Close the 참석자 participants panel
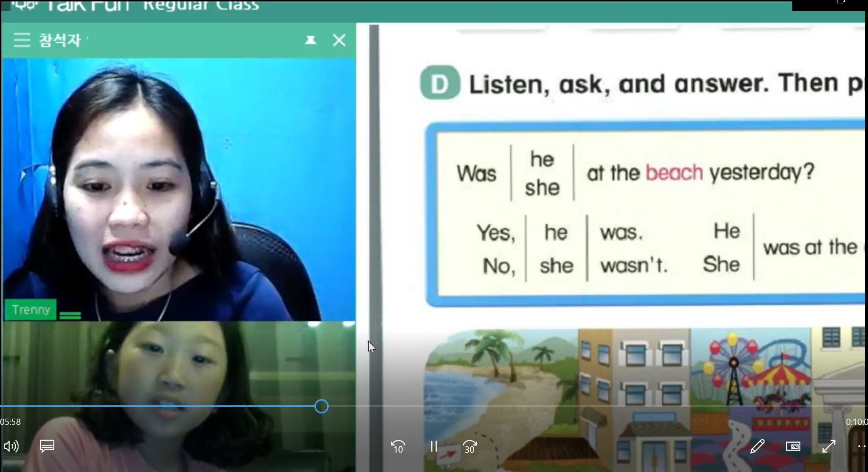 [x=339, y=40]
